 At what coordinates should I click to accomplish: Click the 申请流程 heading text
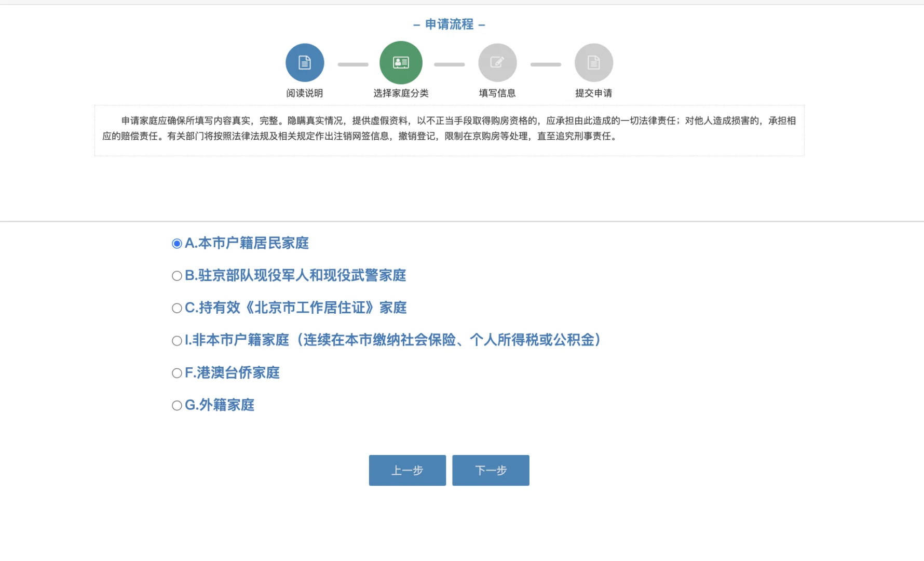[450, 24]
